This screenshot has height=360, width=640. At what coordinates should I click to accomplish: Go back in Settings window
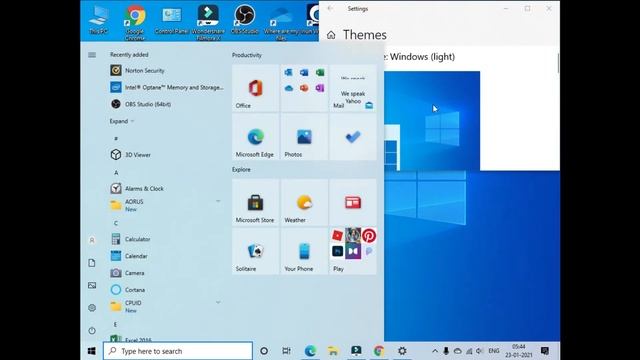click(330, 9)
